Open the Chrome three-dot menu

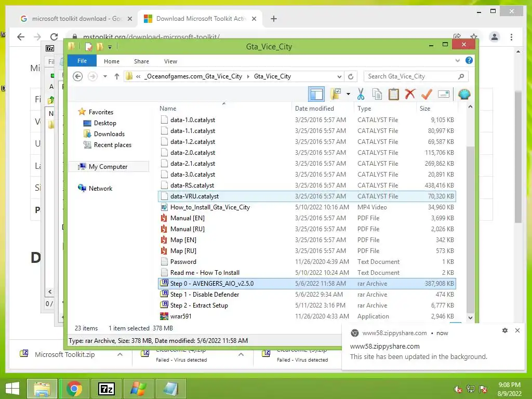(511, 37)
